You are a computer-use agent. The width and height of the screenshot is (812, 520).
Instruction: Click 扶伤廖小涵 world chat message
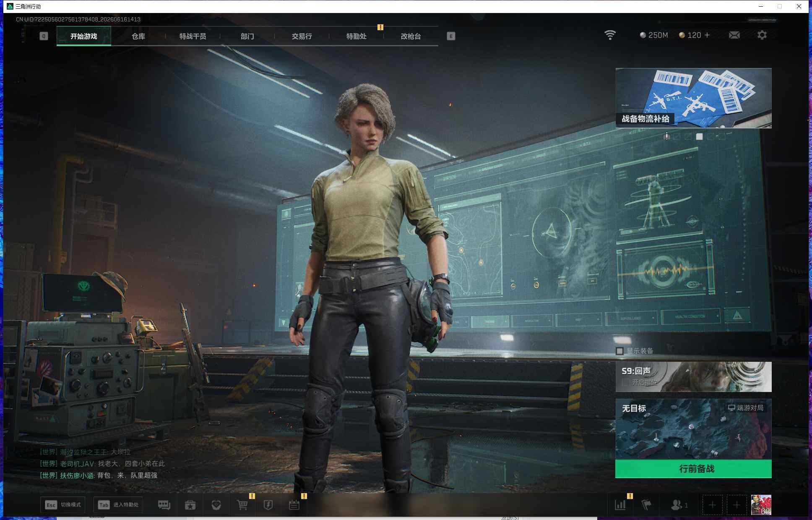click(99, 476)
